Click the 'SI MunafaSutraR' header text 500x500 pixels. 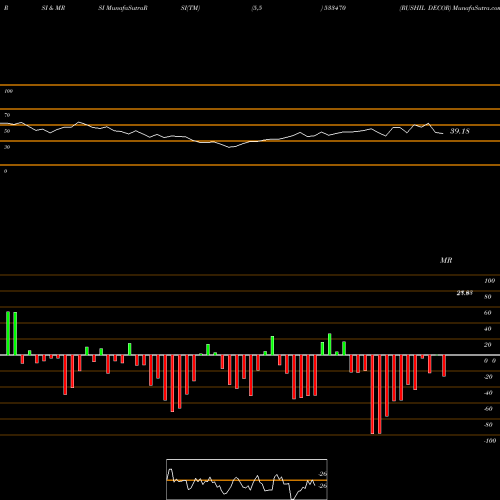[x=123, y=8]
